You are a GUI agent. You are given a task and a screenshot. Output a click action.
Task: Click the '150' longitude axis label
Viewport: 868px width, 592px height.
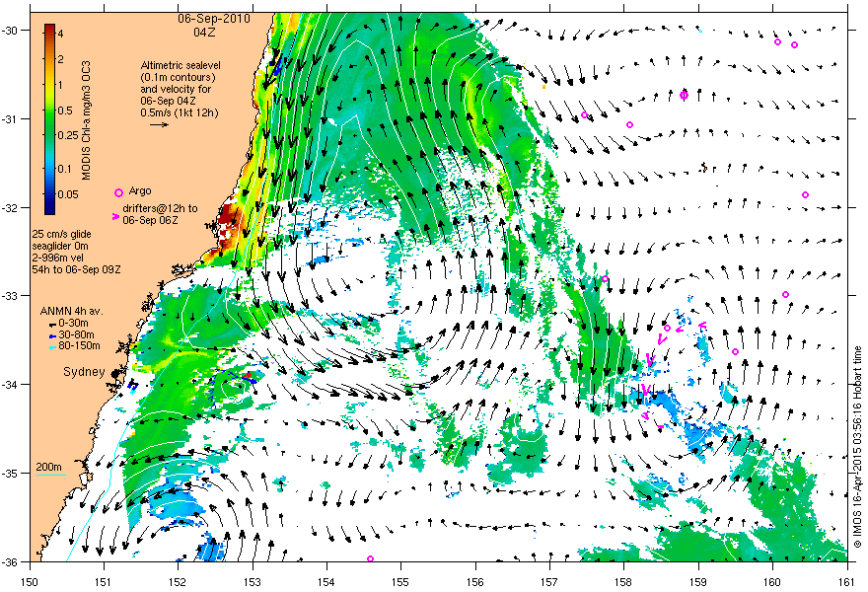30,582
